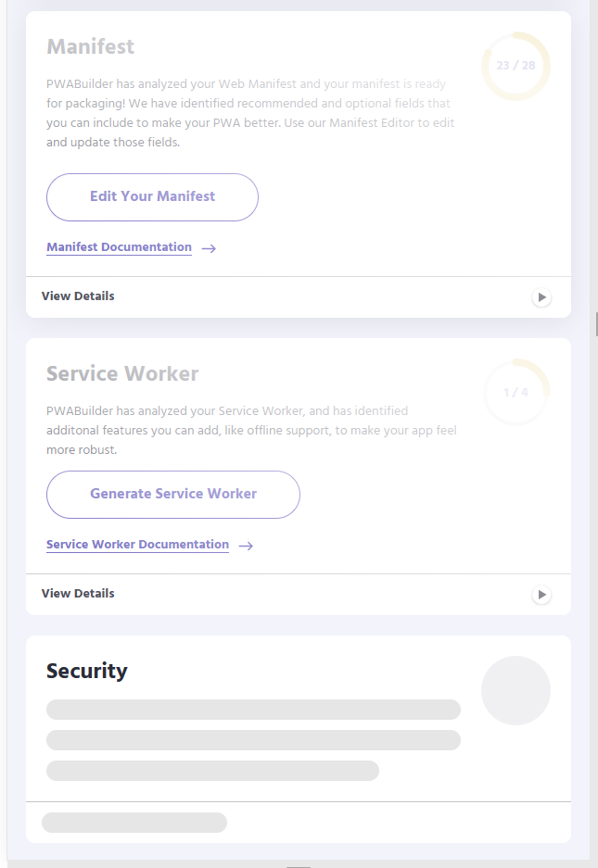Select the Service Worker section heading
Screen dimensions: 598x868
122,373
